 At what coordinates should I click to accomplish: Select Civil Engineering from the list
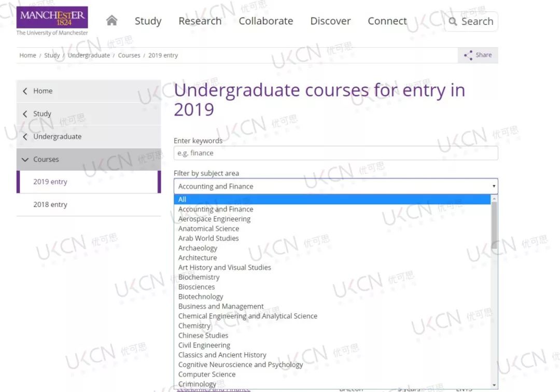332,345
